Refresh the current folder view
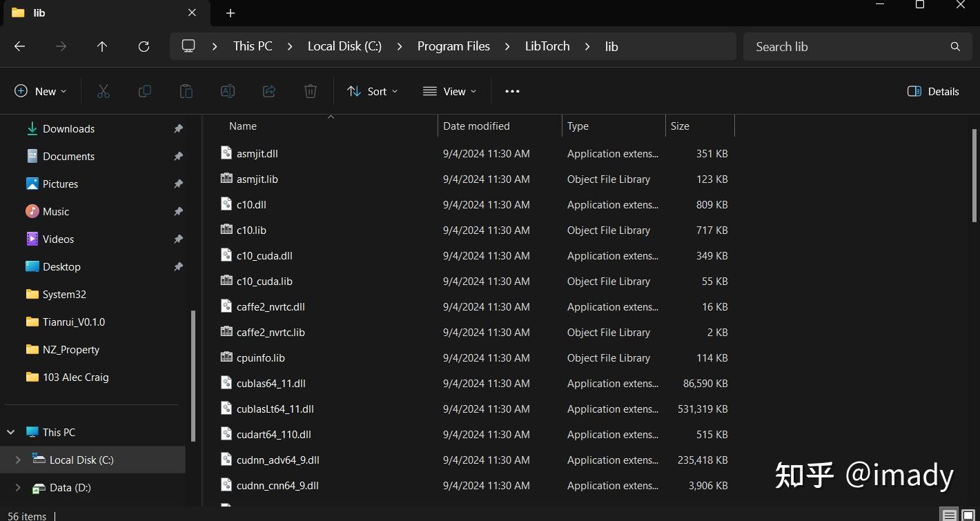Image resolution: width=980 pixels, height=521 pixels. point(144,46)
